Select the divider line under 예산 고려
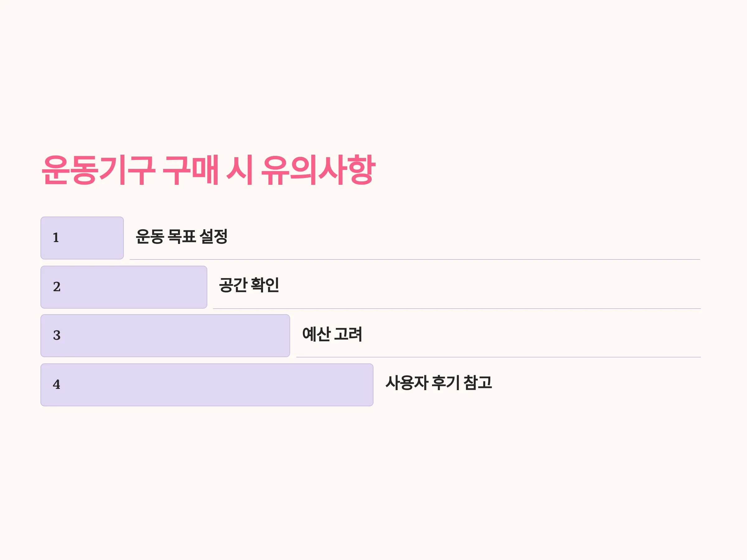Screen dimensions: 747x560 498,357
